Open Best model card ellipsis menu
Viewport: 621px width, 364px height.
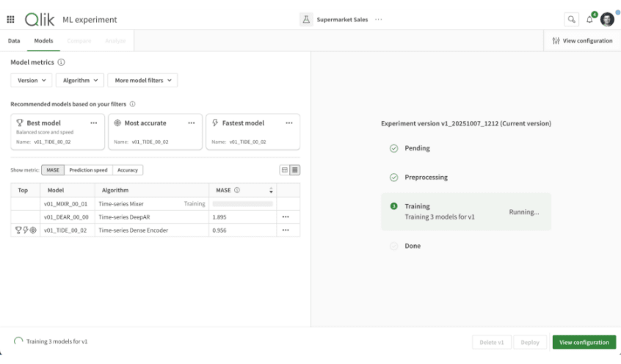pyautogui.click(x=93, y=123)
